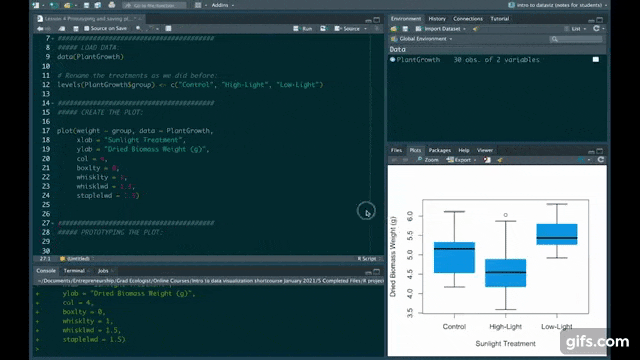
Task: Maximize the Plots pane
Action: tap(600, 151)
